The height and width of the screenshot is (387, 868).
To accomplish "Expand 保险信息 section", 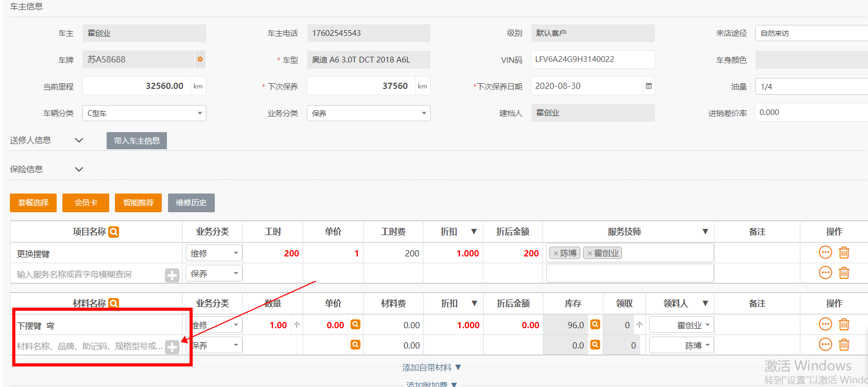I will [x=79, y=169].
